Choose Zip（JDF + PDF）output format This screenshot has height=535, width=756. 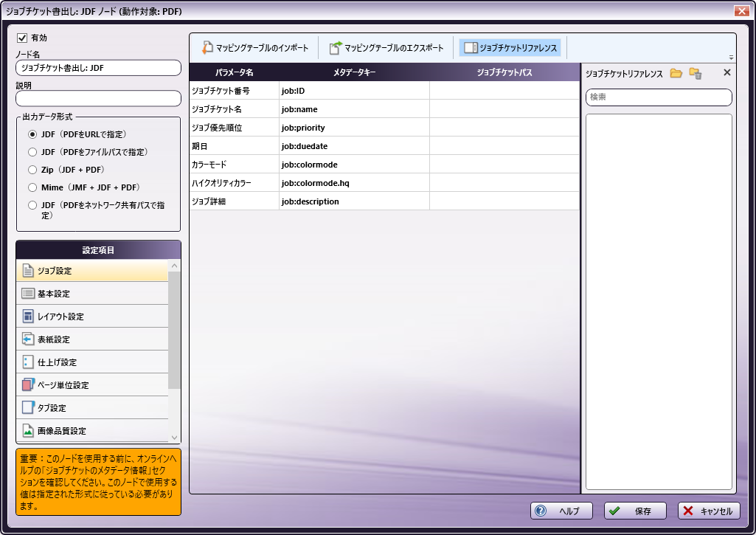[x=32, y=170]
